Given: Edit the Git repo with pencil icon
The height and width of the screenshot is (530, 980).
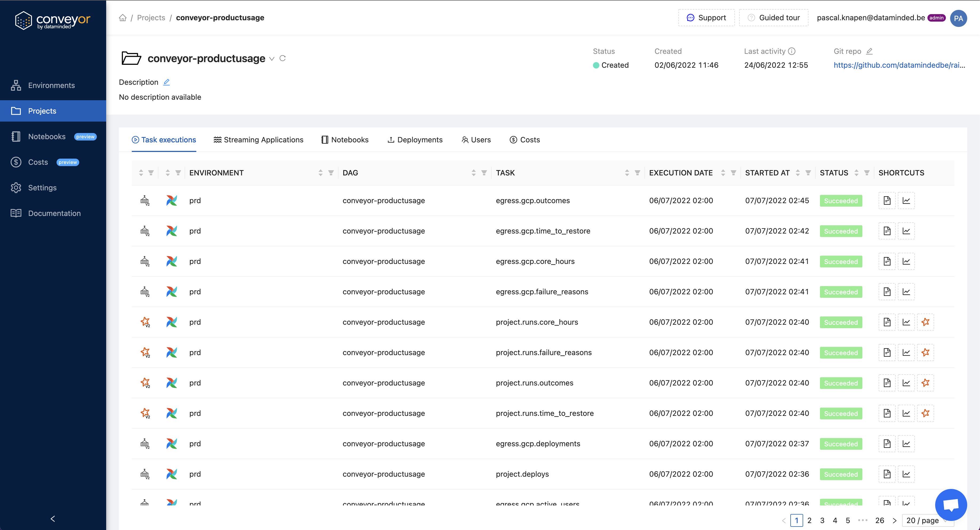Looking at the screenshot, I should [x=869, y=51].
